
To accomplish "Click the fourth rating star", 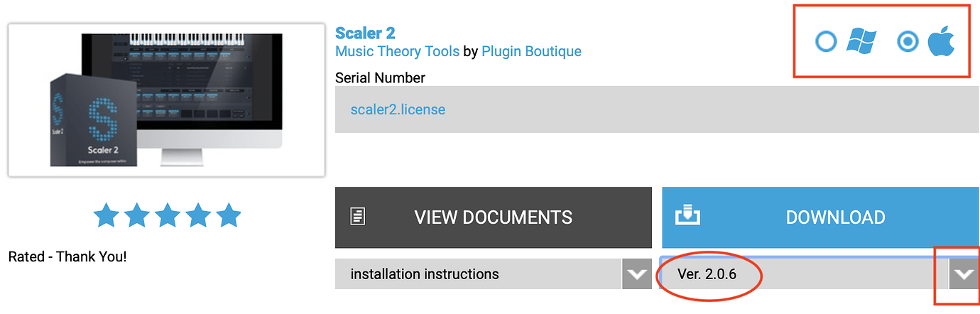I will [198, 215].
